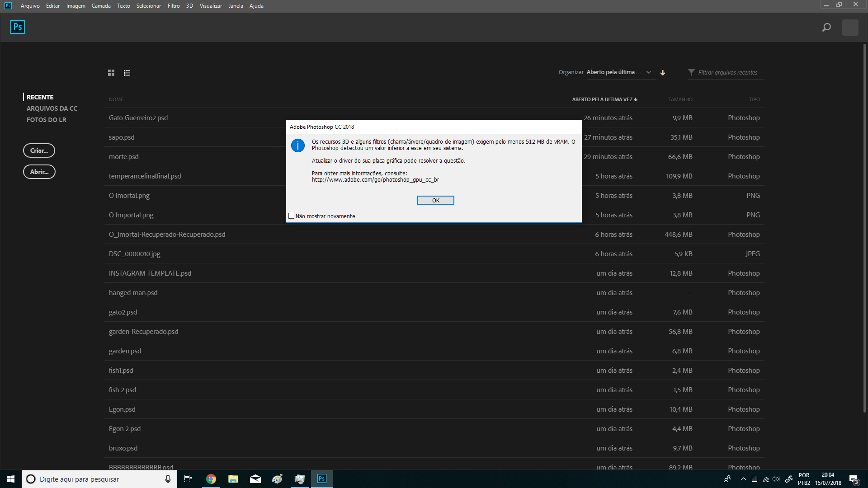Select FOTOS DO LR tab
This screenshot has width=868, height=488.
[x=46, y=120]
